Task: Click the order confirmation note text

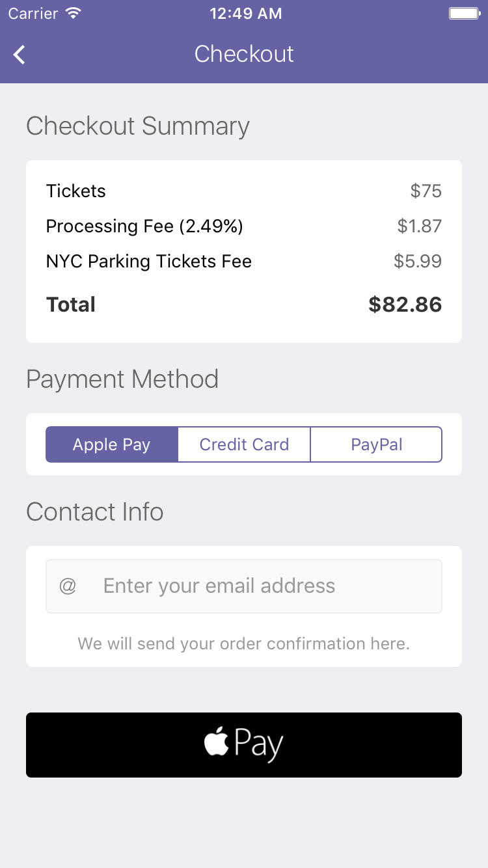Action: point(243,644)
